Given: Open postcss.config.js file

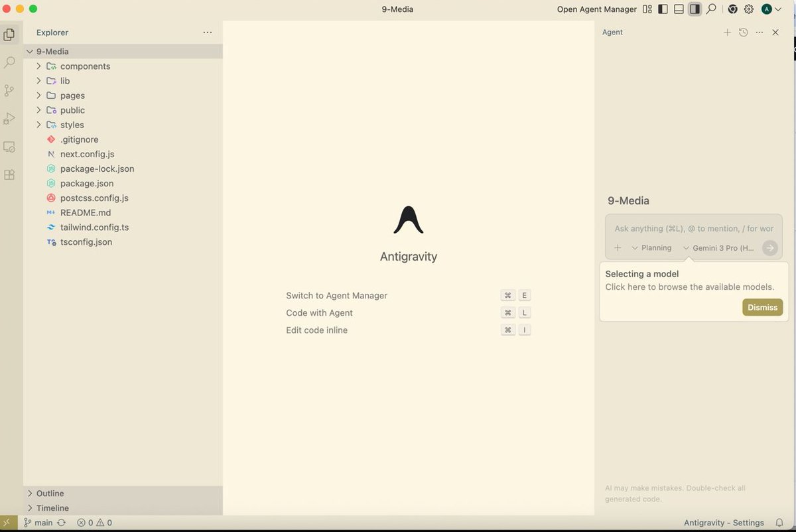Looking at the screenshot, I should [123, 198].
